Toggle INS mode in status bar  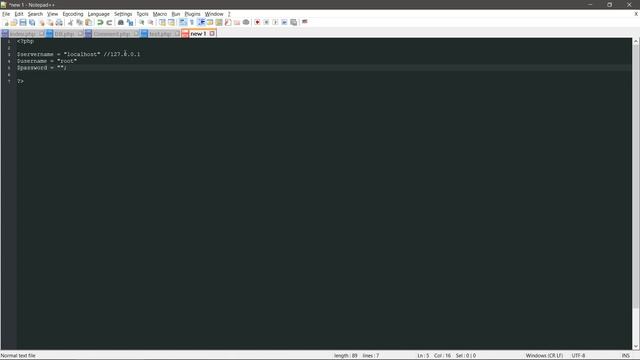click(625, 356)
